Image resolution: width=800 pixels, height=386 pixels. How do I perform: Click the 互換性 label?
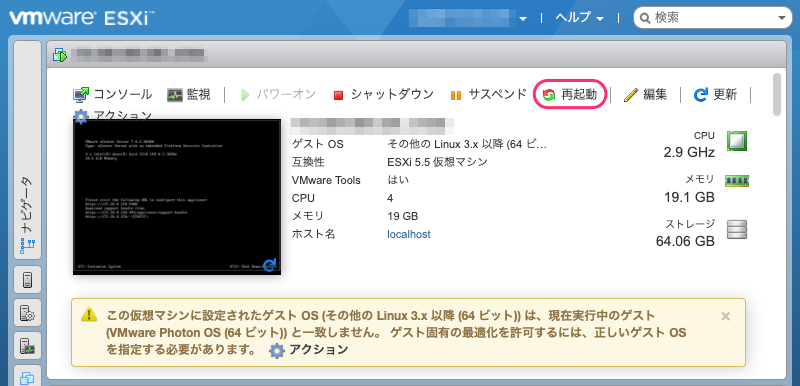click(x=308, y=162)
